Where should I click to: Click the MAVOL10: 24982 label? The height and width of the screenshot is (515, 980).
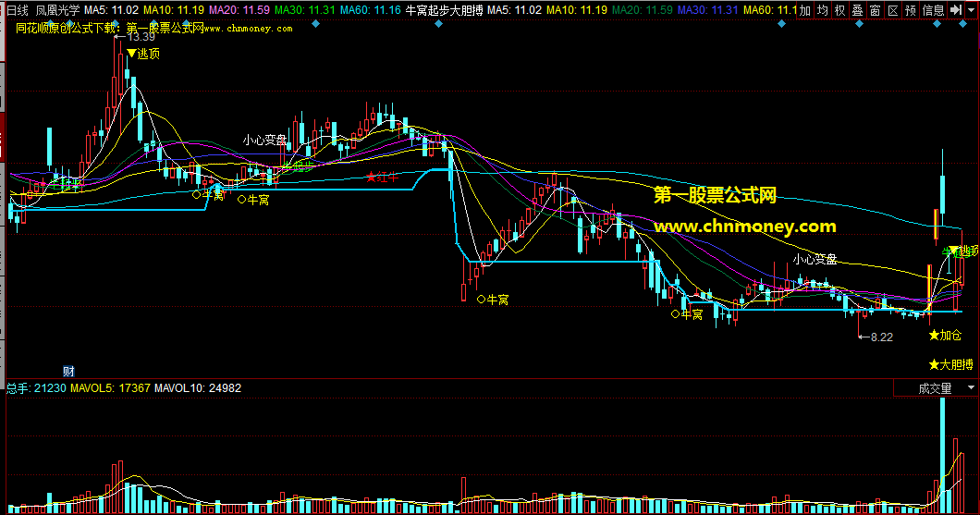pyautogui.click(x=198, y=388)
